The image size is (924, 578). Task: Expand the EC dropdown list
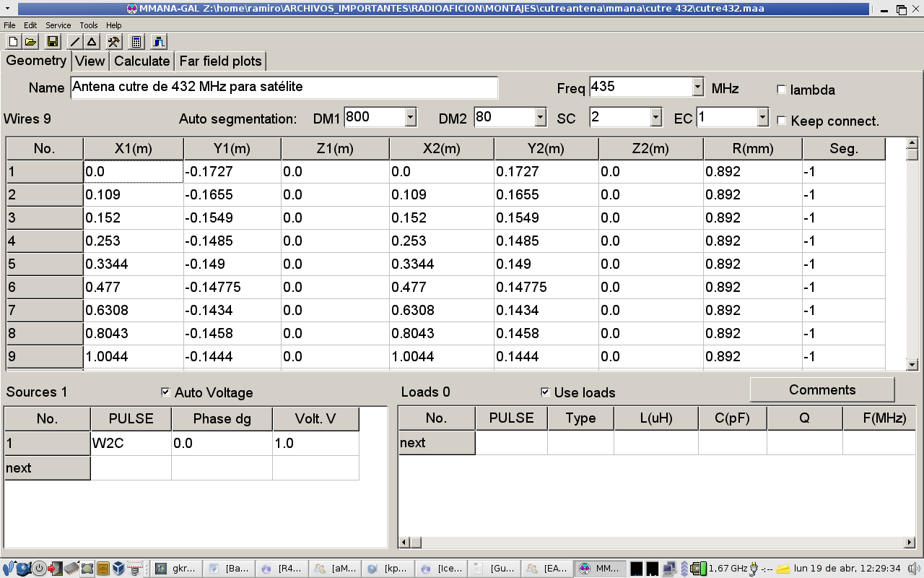[x=763, y=117]
